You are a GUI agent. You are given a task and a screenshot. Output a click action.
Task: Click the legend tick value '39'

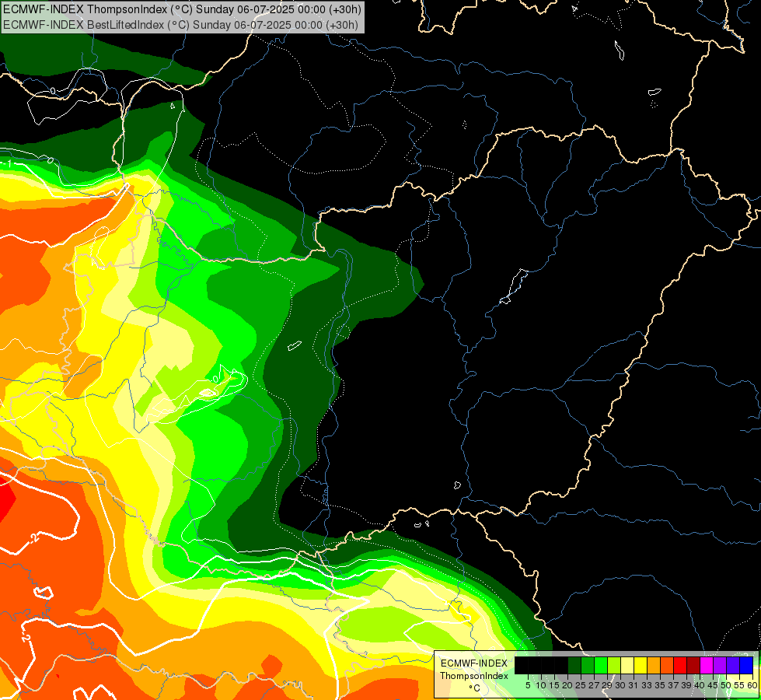click(686, 685)
